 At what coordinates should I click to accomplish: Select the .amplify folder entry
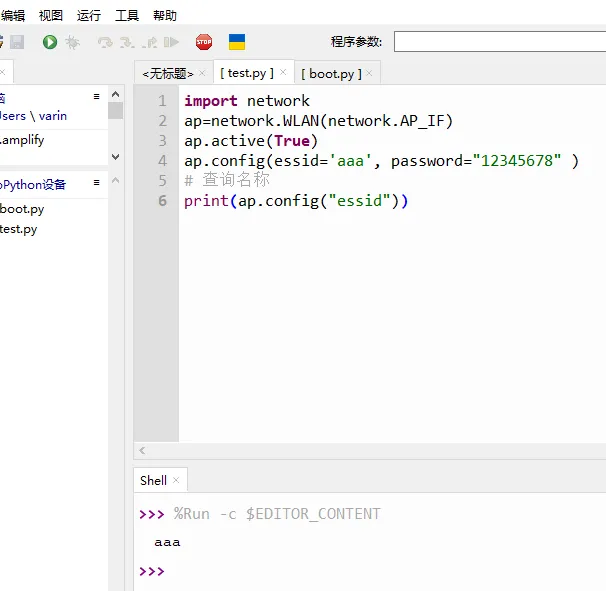pos(22,140)
